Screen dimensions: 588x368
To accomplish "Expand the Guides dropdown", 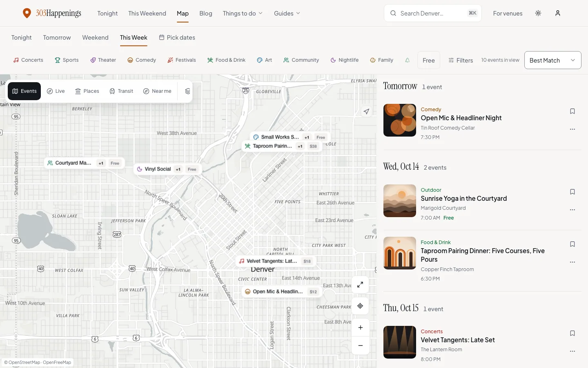I will tap(287, 13).
